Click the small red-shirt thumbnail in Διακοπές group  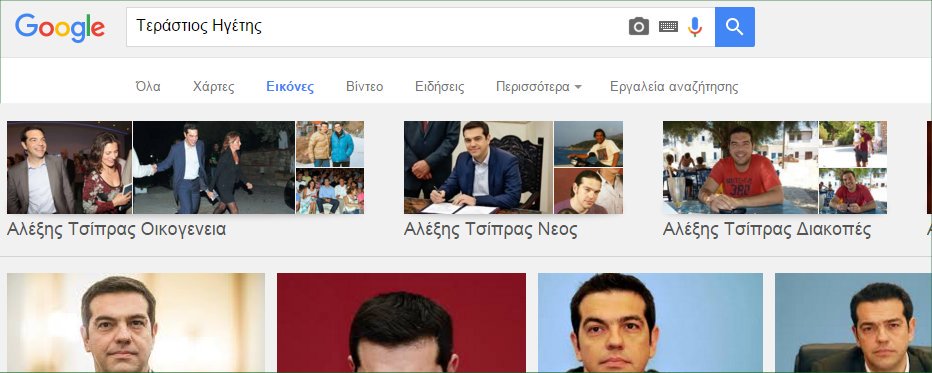tap(853, 191)
